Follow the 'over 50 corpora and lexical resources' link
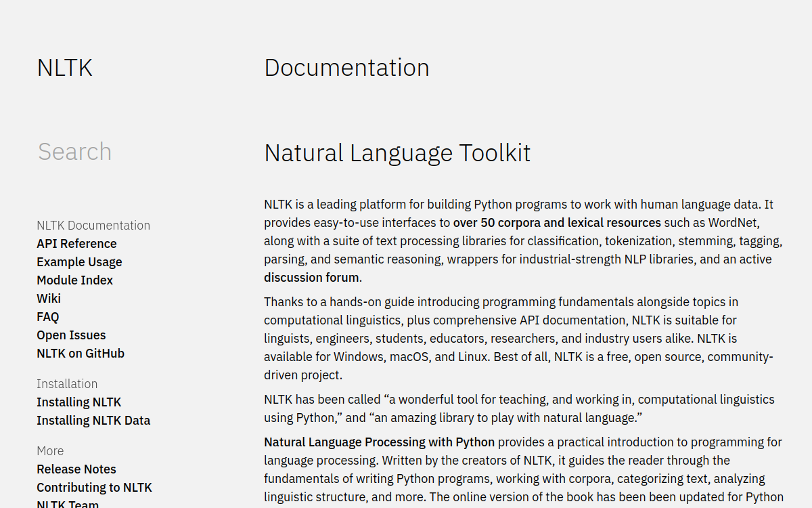812x508 pixels. [x=557, y=223]
